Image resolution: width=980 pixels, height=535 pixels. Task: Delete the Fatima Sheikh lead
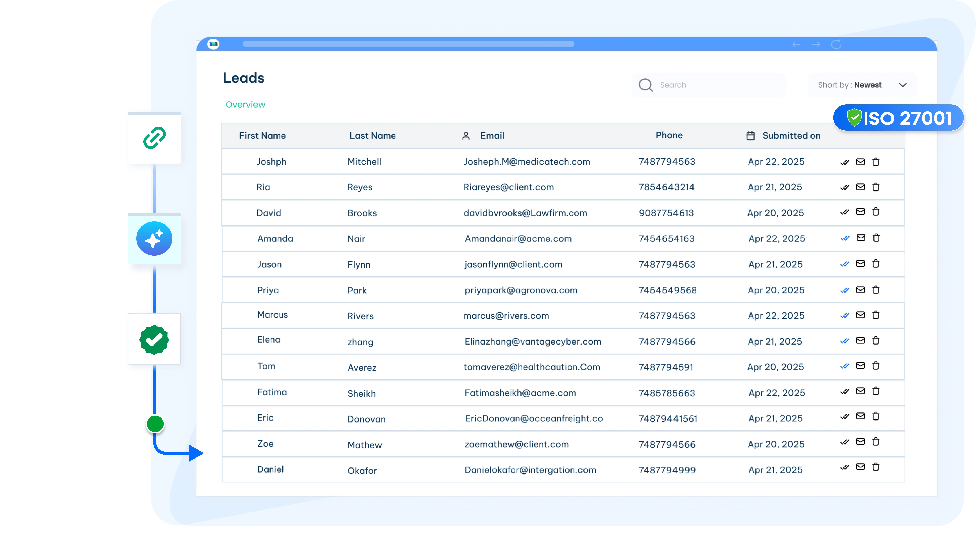tap(876, 391)
